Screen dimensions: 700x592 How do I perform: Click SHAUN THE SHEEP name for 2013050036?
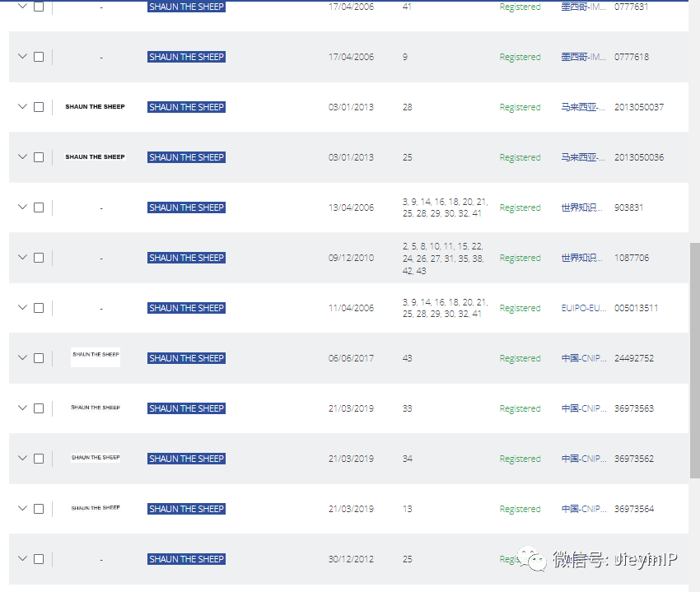pyautogui.click(x=186, y=157)
